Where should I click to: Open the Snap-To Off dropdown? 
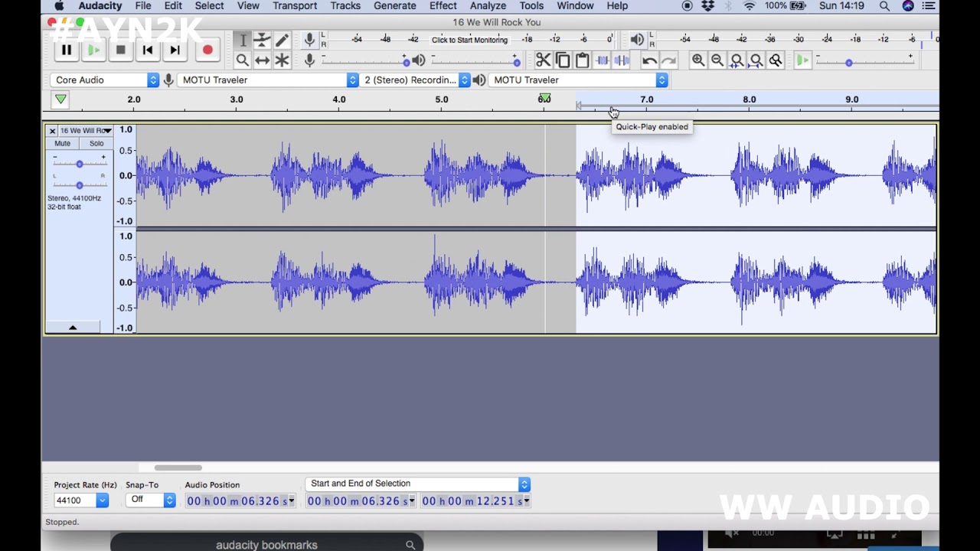point(150,500)
